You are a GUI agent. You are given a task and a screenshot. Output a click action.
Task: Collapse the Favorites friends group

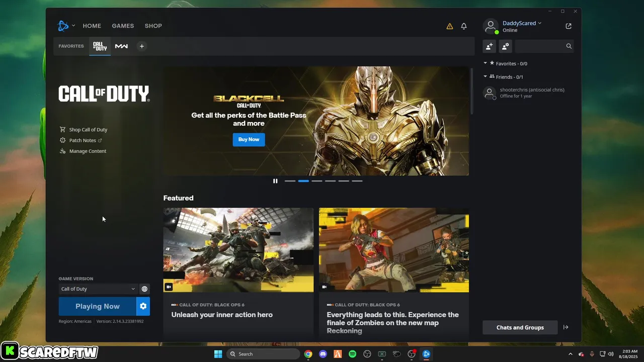pos(486,63)
